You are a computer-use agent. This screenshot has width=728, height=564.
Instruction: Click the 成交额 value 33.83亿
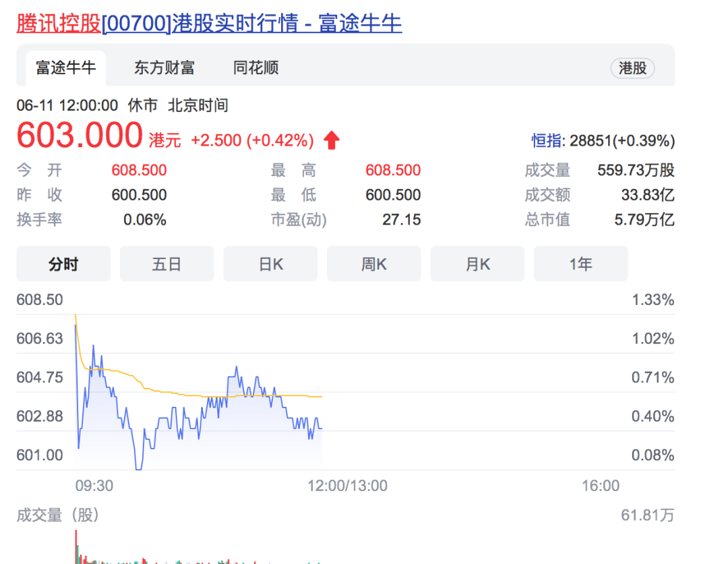pyautogui.click(x=648, y=195)
